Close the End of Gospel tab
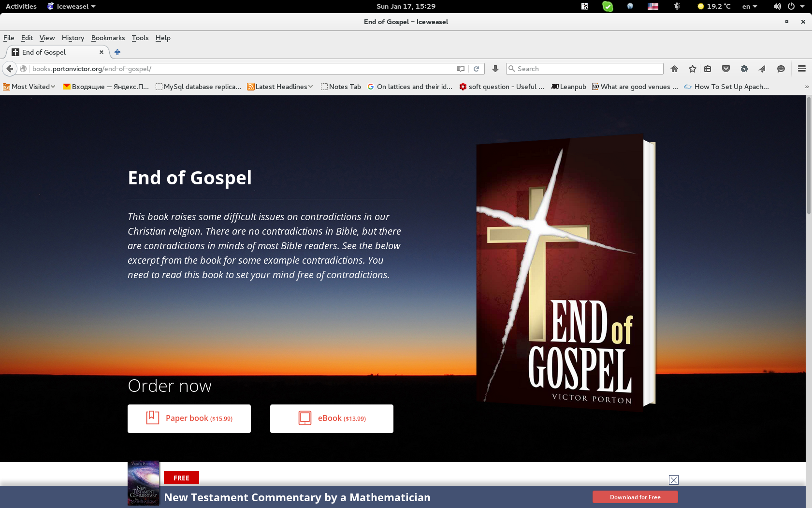The height and width of the screenshot is (508, 812). [101, 52]
